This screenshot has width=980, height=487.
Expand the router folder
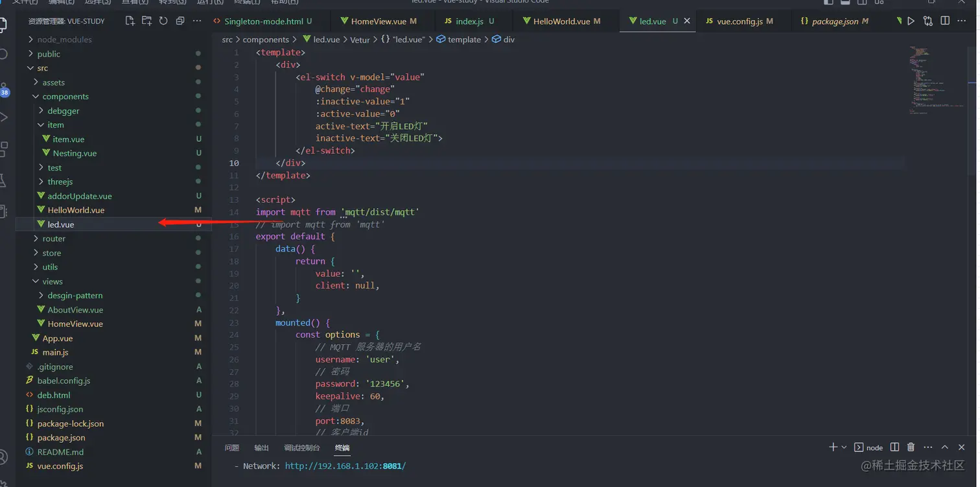113,239
